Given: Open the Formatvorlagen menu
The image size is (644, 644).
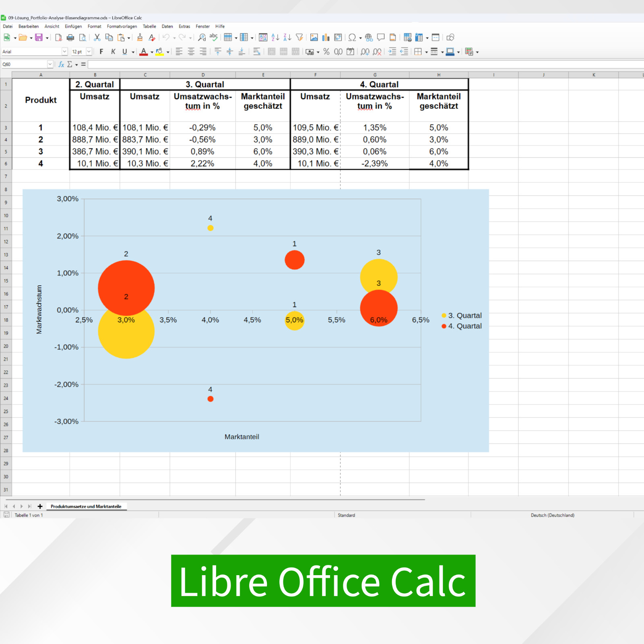Looking at the screenshot, I should click(x=122, y=27).
